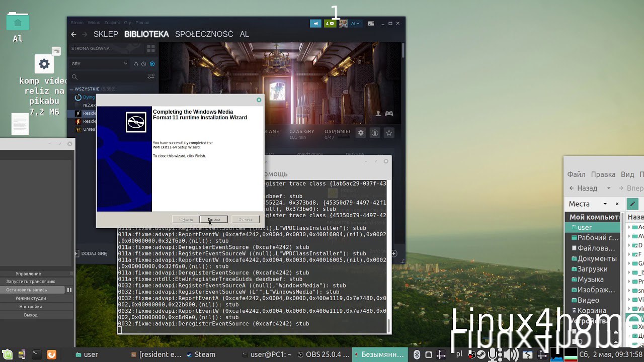Open Steam announcements megaphone icon

click(315, 23)
